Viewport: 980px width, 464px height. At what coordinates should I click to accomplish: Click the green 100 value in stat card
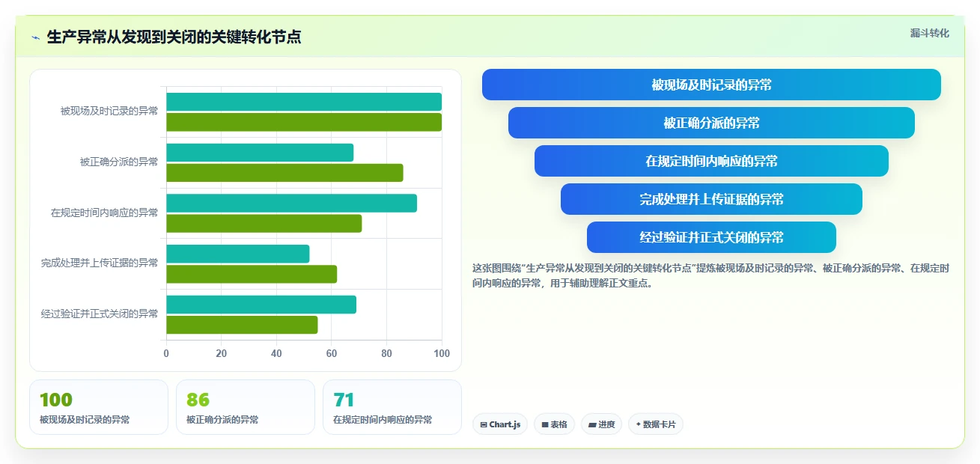click(x=56, y=400)
